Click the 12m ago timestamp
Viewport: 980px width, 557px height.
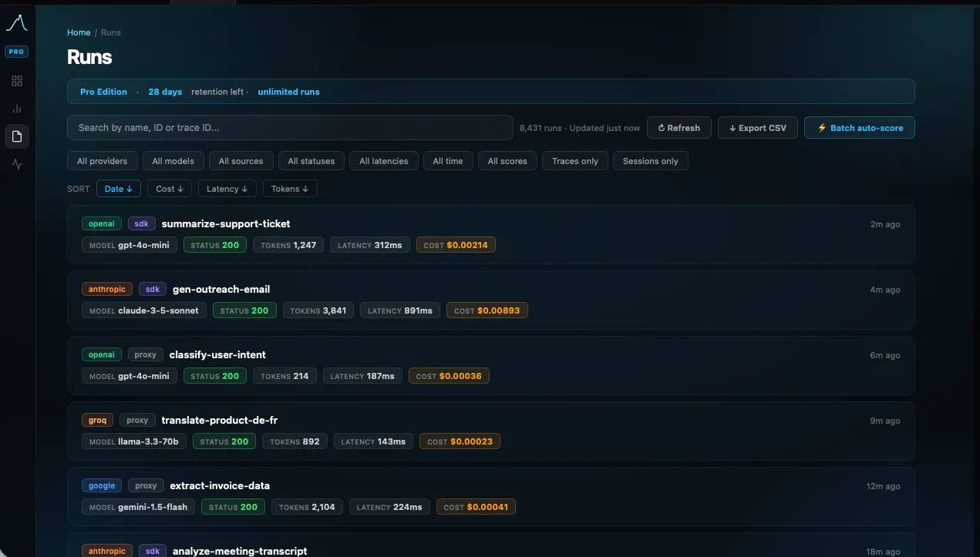[x=883, y=486]
